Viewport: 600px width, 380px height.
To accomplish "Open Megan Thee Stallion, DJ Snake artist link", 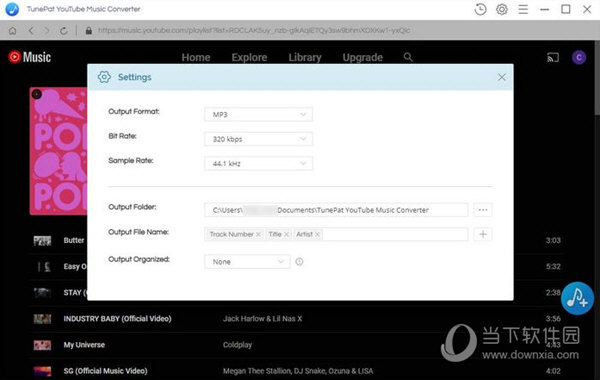I will (x=298, y=371).
